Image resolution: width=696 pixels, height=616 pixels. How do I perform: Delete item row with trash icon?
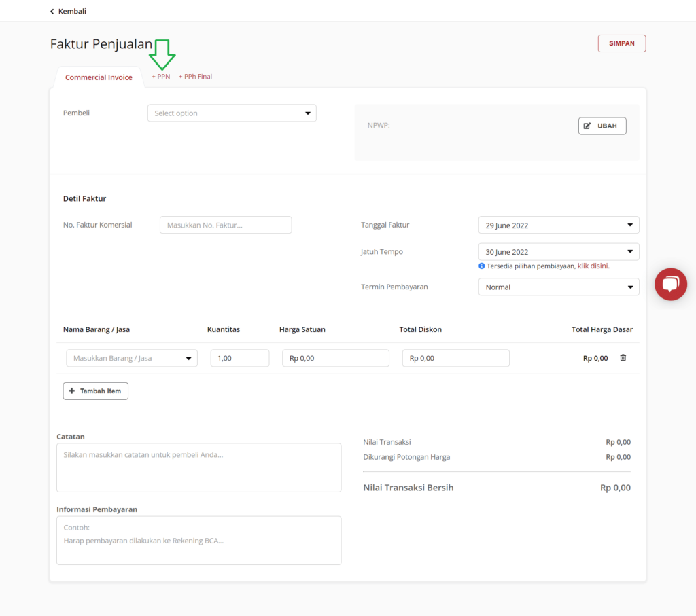pyautogui.click(x=623, y=357)
